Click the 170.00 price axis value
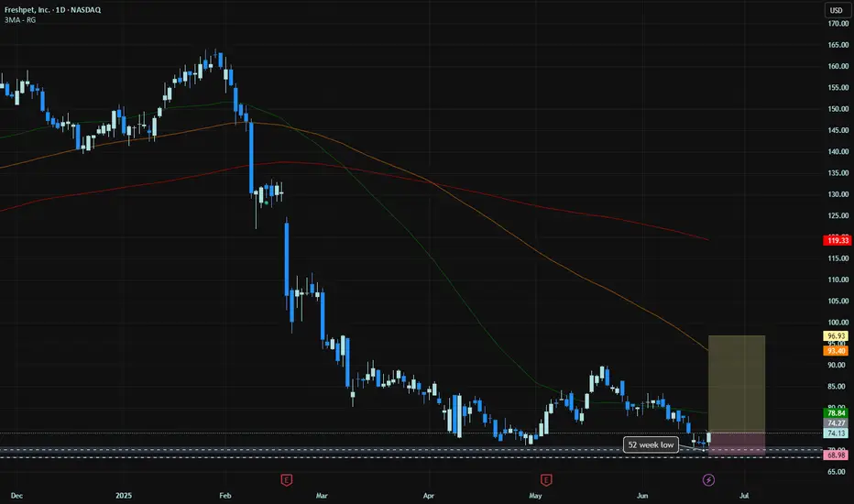 point(838,24)
